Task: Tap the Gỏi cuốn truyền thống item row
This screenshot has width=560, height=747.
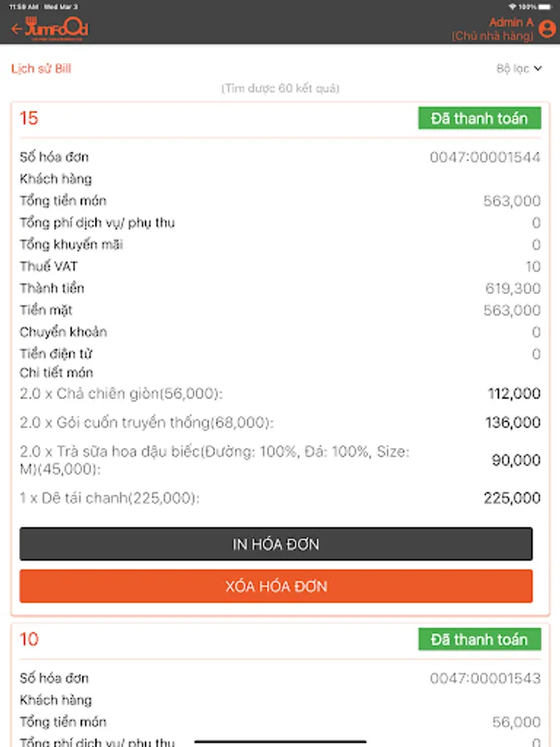Action: click(x=146, y=423)
